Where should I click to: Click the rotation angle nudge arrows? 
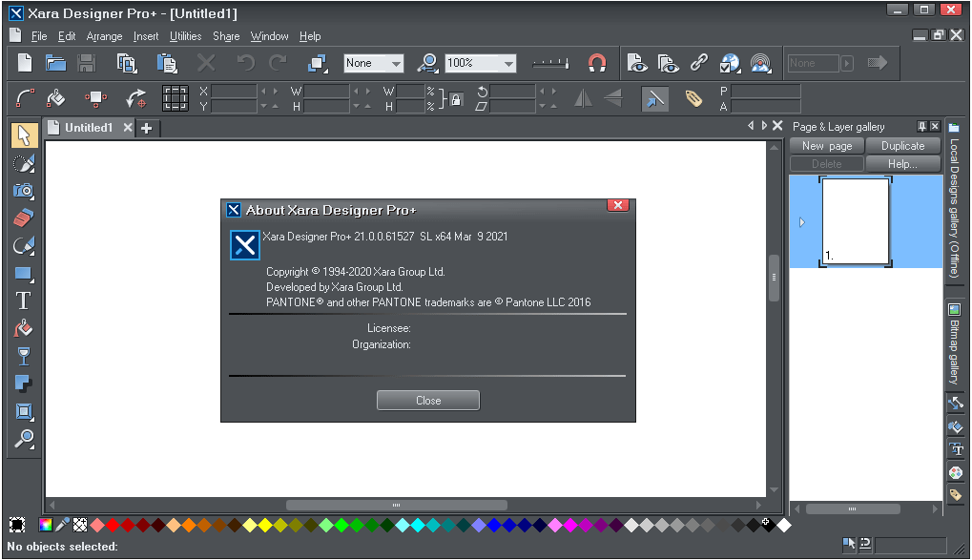click(x=548, y=92)
